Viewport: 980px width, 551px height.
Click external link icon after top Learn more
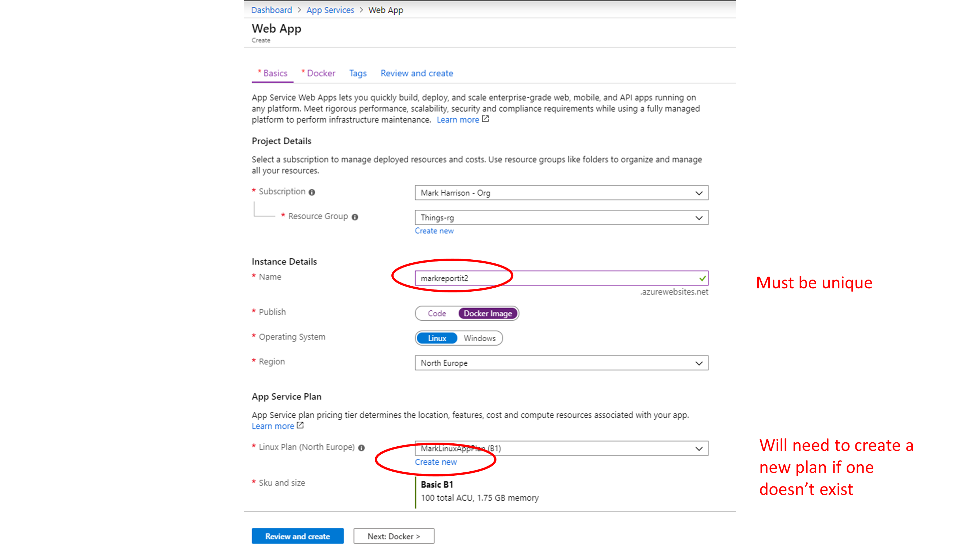[x=485, y=119]
